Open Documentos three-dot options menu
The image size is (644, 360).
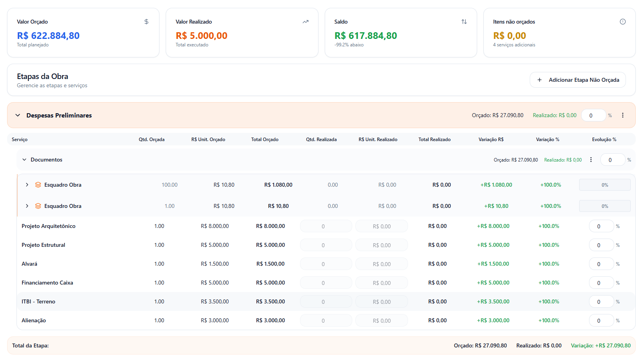click(591, 160)
